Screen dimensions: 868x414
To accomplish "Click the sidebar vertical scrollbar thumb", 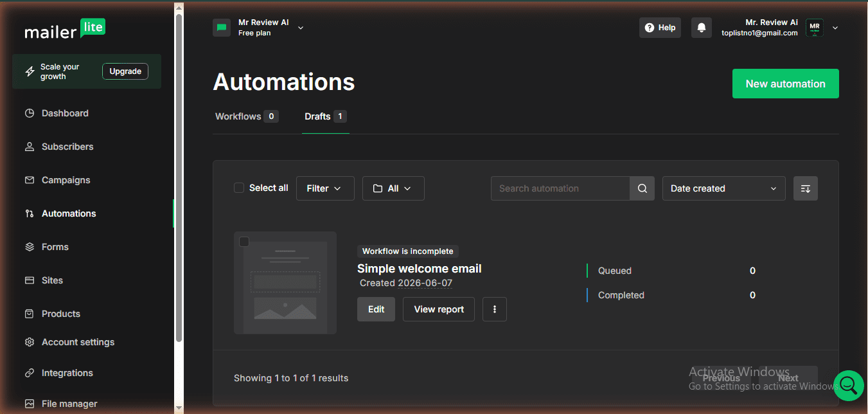I will [x=179, y=177].
